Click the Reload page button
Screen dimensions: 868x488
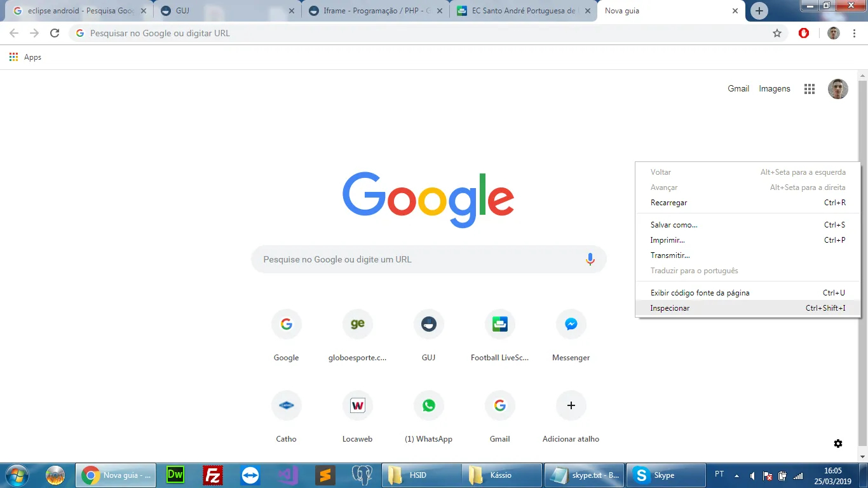(55, 33)
